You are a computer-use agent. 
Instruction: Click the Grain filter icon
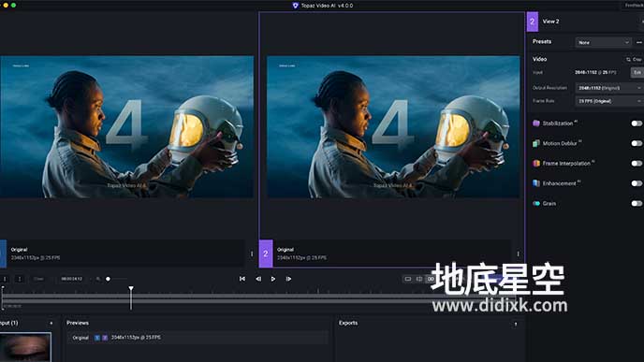536,204
